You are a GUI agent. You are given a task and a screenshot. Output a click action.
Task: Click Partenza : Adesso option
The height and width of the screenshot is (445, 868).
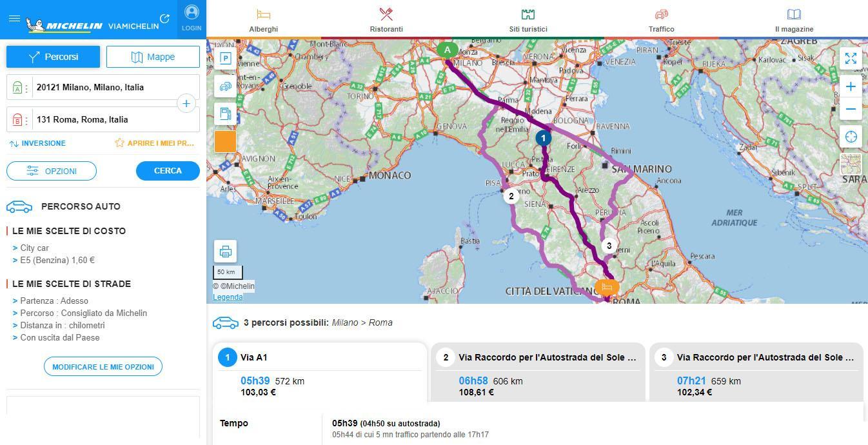pos(54,301)
